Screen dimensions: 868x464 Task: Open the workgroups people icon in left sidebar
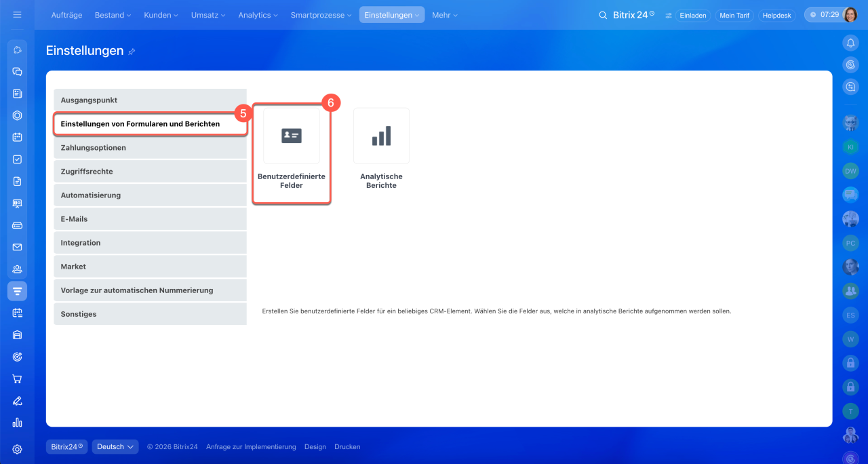tap(18, 269)
